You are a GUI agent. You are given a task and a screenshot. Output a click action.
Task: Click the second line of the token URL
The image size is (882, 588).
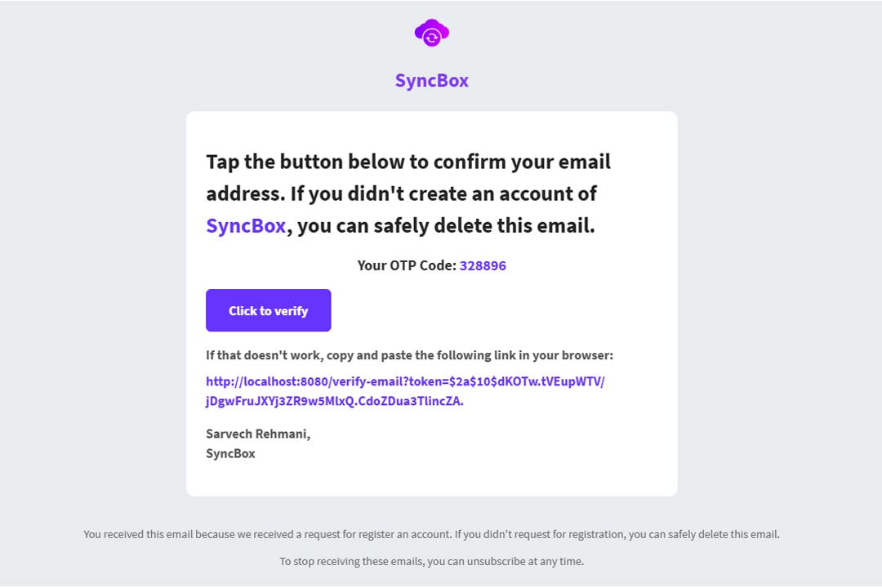pyautogui.click(x=335, y=401)
